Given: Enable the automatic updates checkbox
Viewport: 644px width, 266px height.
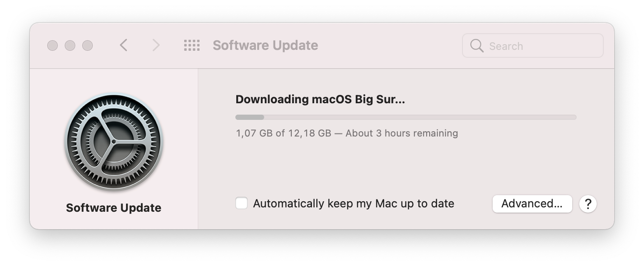Looking at the screenshot, I should point(241,203).
